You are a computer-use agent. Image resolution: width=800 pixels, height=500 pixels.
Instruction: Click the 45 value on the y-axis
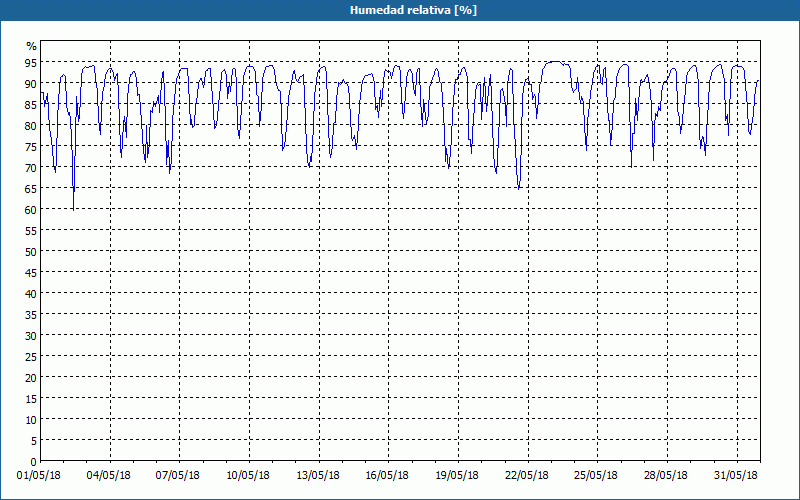31,273
